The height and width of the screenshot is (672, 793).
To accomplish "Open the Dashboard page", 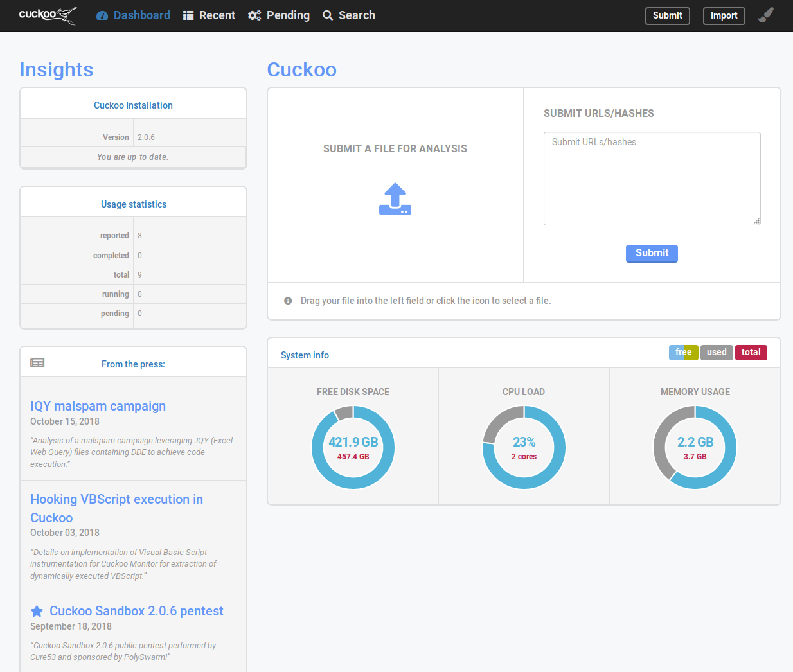I will pos(133,15).
